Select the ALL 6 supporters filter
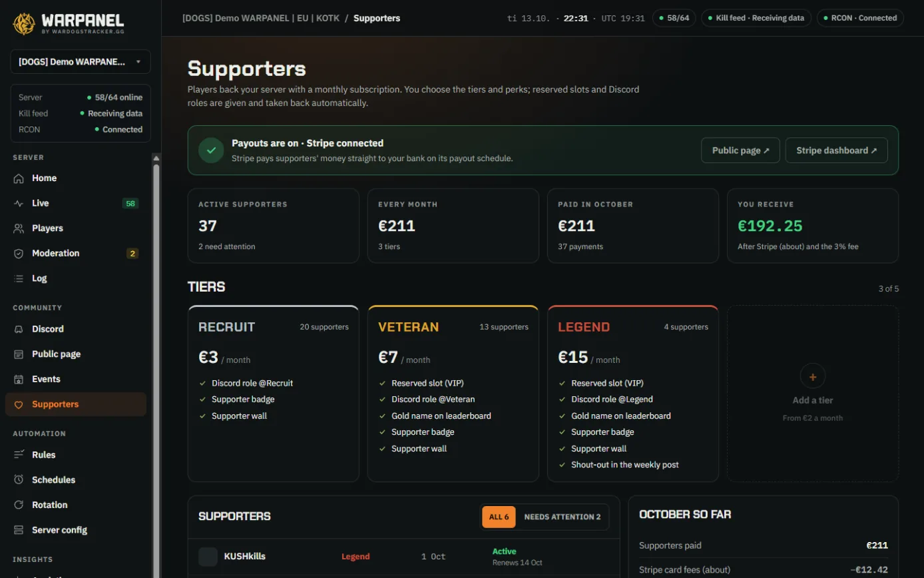Image resolution: width=924 pixels, height=578 pixels. coord(499,517)
